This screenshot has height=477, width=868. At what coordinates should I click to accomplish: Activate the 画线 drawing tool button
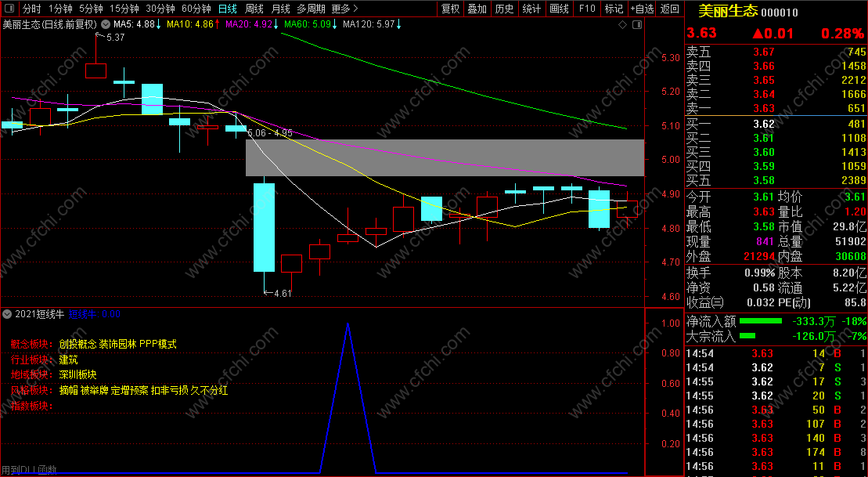[x=559, y=9]
